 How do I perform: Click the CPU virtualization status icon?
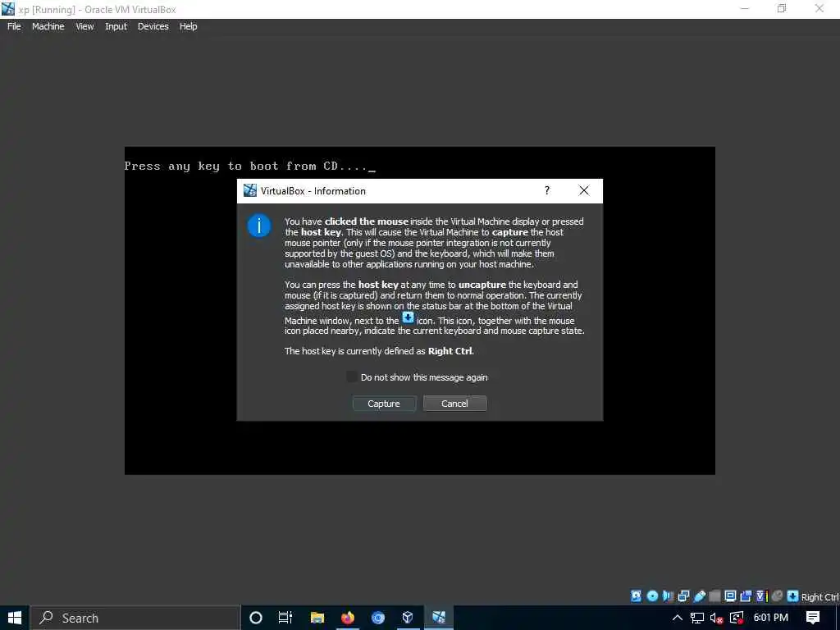click(762, 596)
